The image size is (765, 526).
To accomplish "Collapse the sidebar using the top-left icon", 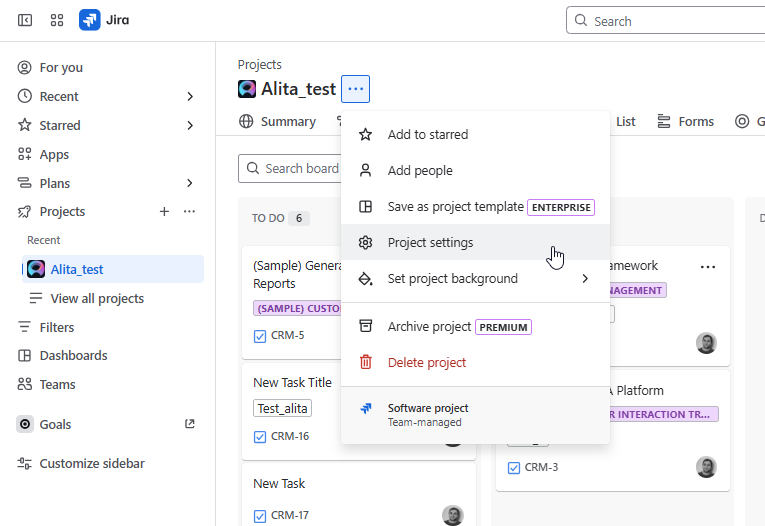I will (25, 20).
